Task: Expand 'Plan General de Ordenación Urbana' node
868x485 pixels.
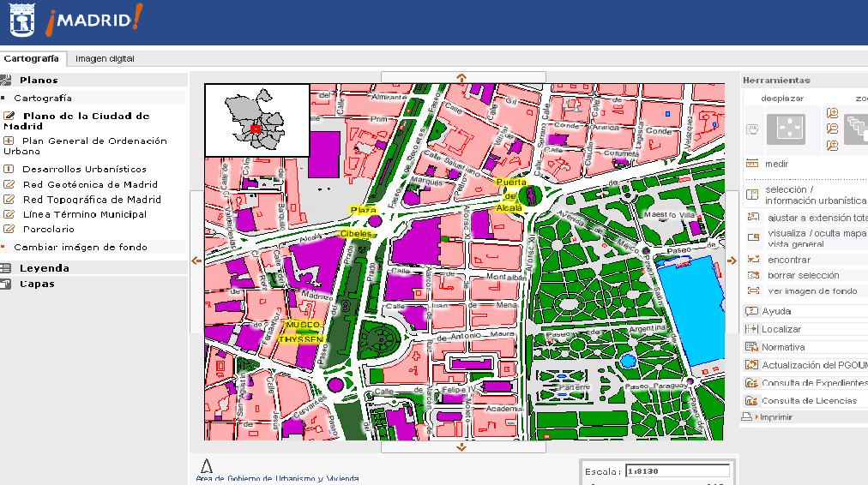Action: 9,141
